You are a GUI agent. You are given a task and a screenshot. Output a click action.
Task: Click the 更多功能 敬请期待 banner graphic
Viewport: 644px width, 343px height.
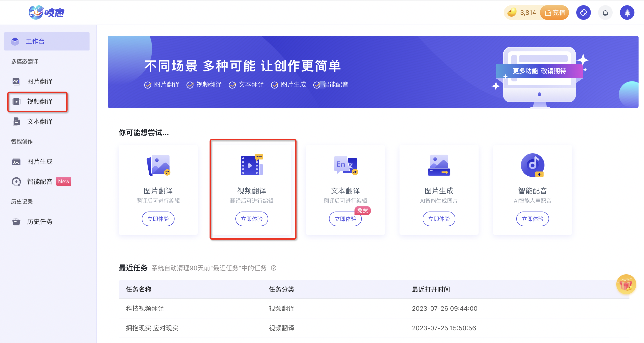pyautogui.click(x=539, y=71)
